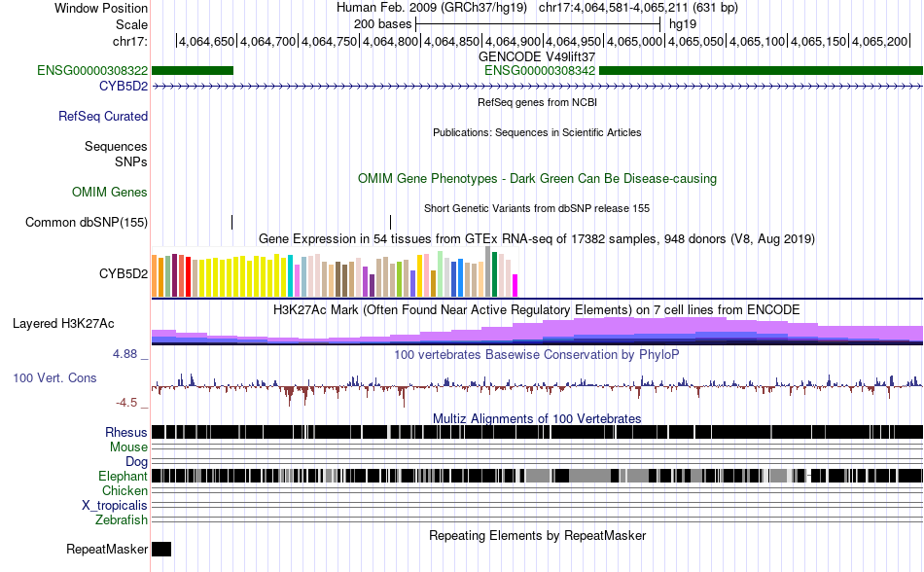Open RefSeq Curated track settings
Viewport: 924px width, 572px height.
coord(103,116)
